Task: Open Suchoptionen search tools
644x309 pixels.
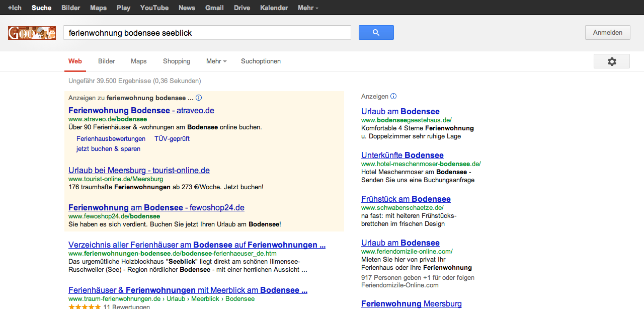Action: [x=261, y=61]
